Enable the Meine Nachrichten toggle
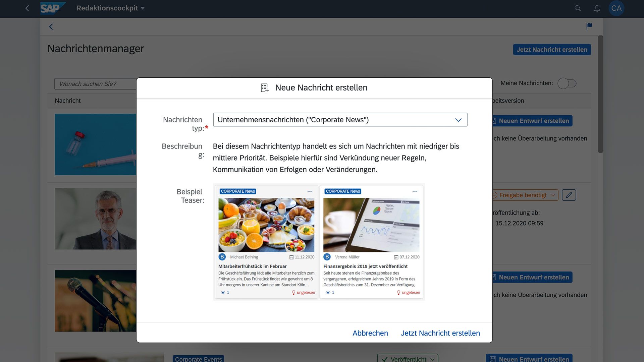 click(x=567, y=83)
